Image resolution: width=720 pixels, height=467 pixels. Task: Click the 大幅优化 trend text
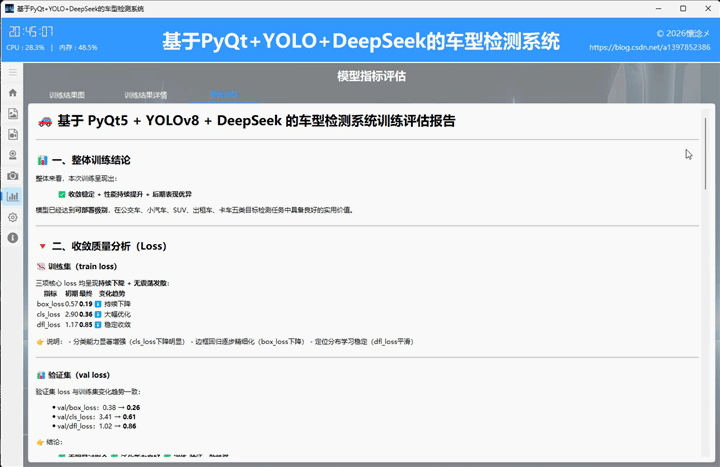click(x=118, y=315)
